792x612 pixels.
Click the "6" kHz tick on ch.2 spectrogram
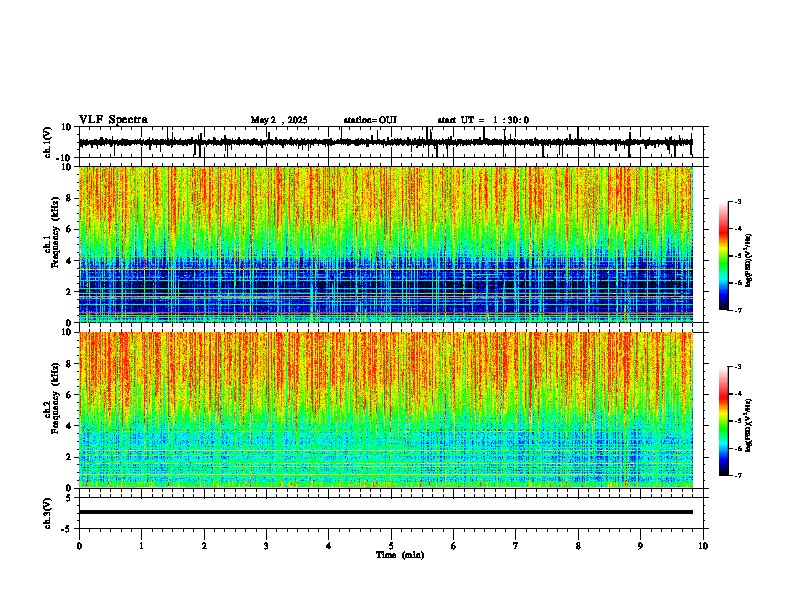pyautogui.click(x=71, y=394)
